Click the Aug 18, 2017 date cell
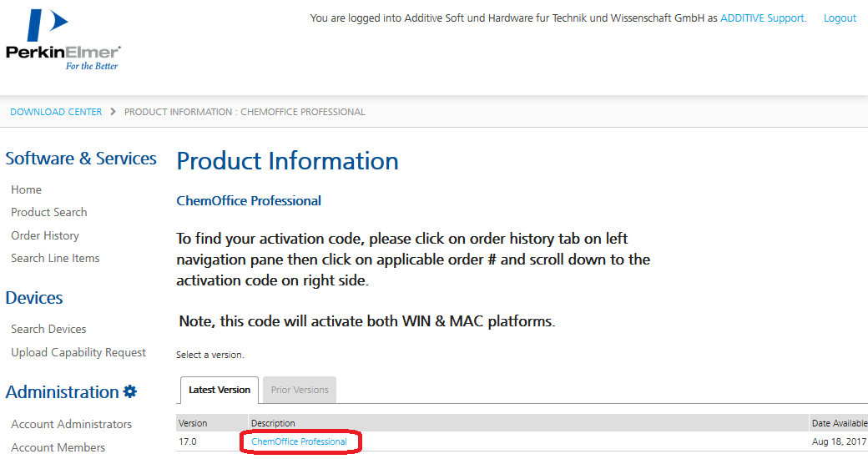868x459 pixels. [839, 441]
